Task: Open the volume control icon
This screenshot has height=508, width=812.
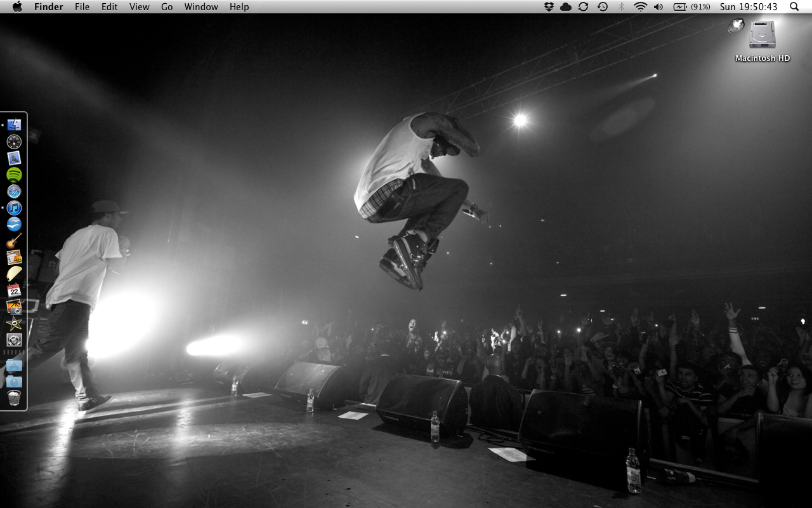Action: [x=658, y=6]
